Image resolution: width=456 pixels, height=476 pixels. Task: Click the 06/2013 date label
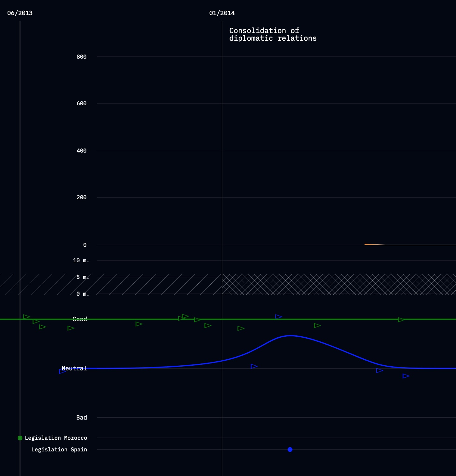pyautogui.click(x=20, y=13)
